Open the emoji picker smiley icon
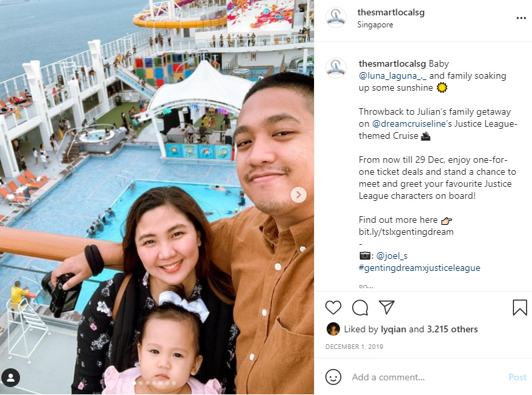The image size is (532, 395). [x=333, y=377]
